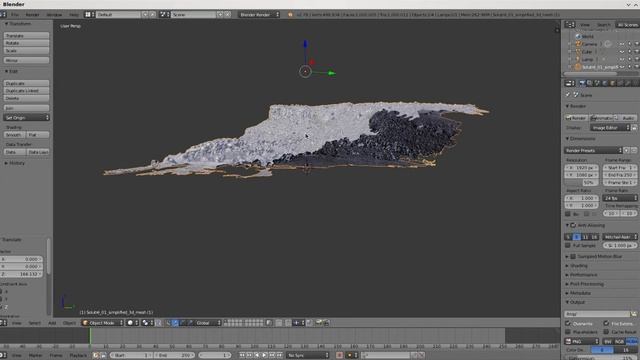Open the No Sync dropdown in timeline
Image resolution: width=640 pixels, height=360 pixels.
tap(307, 356)
